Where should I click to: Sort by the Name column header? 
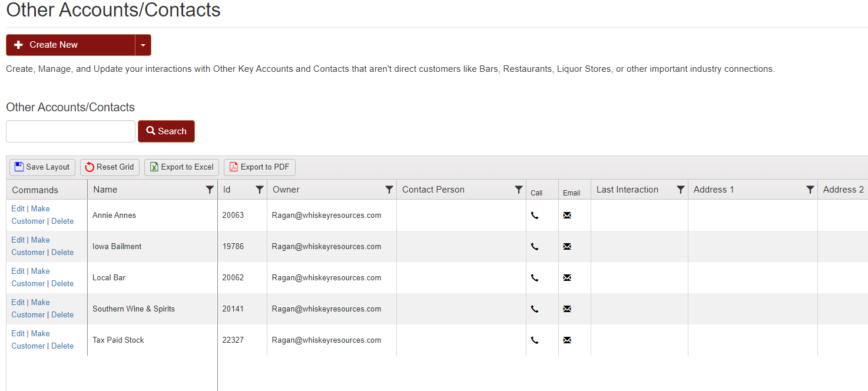tap(105, 190)
